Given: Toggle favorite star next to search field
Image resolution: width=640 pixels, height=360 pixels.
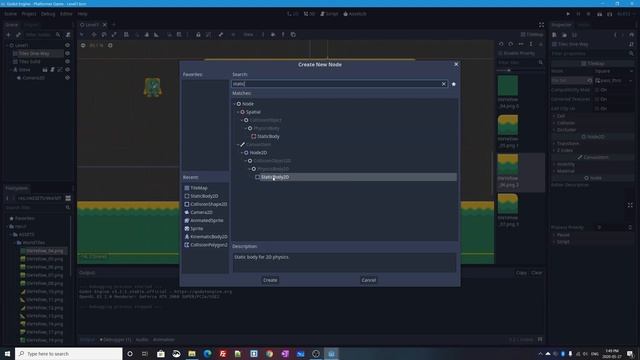Looking at the screenshot, I should [x=453, y=84].
